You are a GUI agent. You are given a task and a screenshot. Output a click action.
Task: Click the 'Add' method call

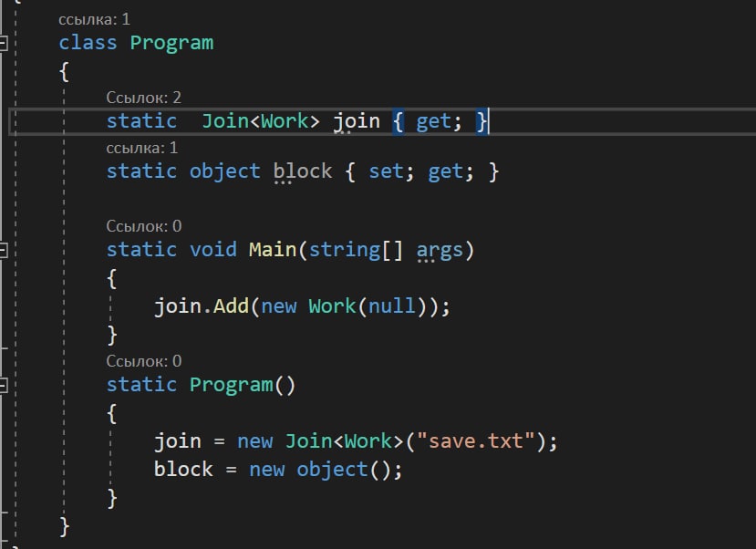pyautogui.click(x=231, y=306)
